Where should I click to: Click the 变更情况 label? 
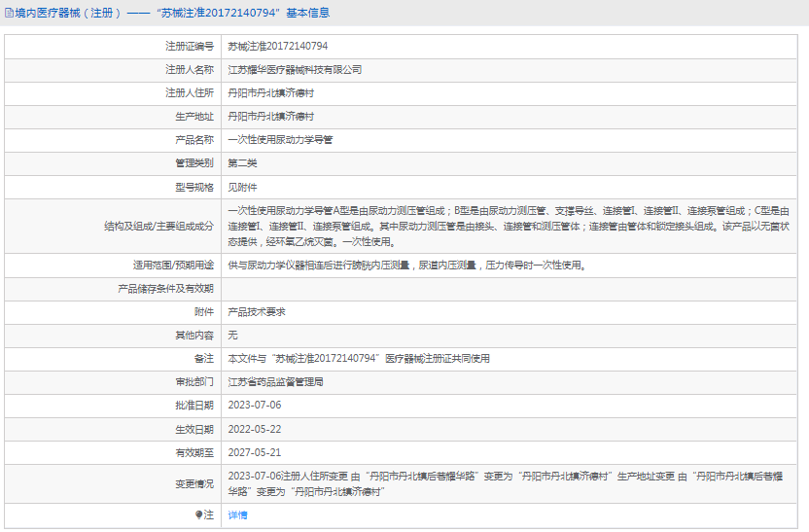pyautogui.click(x=194, y=484)
